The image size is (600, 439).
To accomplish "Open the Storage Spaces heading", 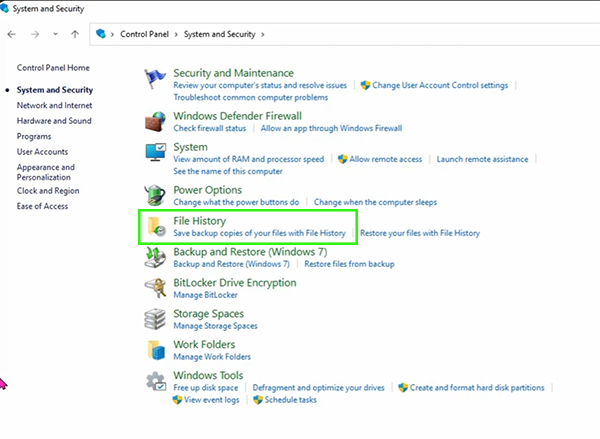I will (209, 314).
